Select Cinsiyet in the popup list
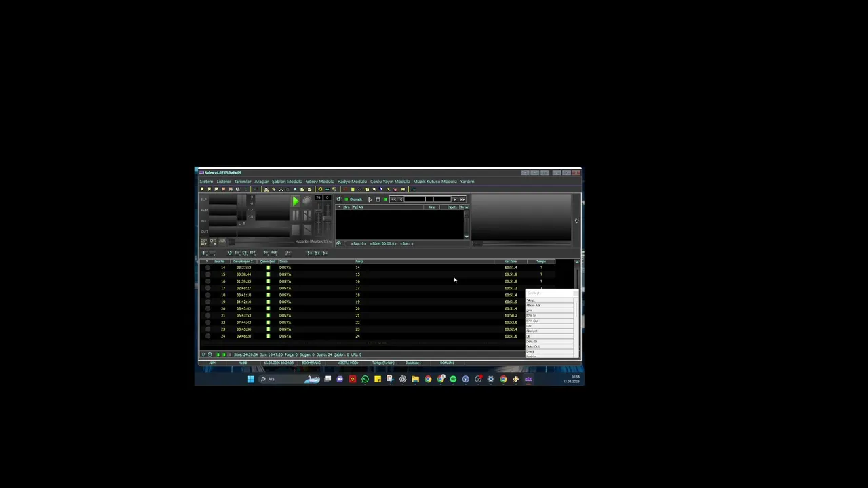 pyautogui.click(x=549, y=331)
